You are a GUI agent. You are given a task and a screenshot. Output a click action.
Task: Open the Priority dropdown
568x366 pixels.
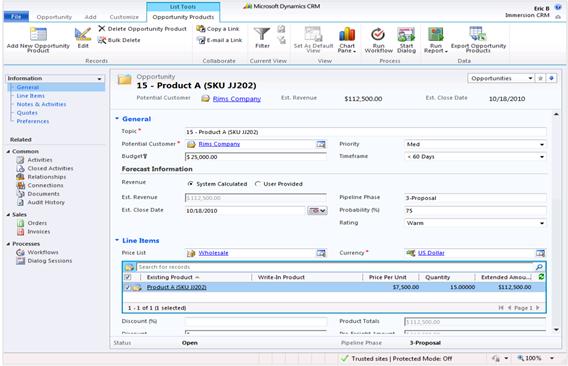coord(542,145)
